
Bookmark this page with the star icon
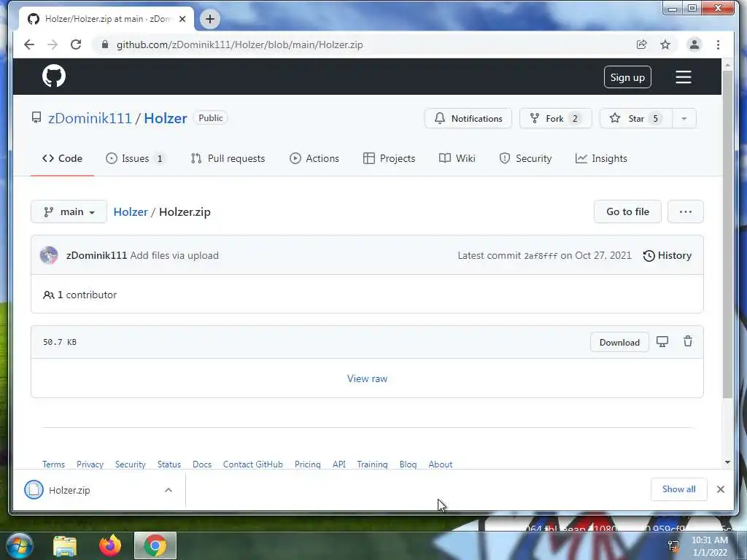[665, 44]
